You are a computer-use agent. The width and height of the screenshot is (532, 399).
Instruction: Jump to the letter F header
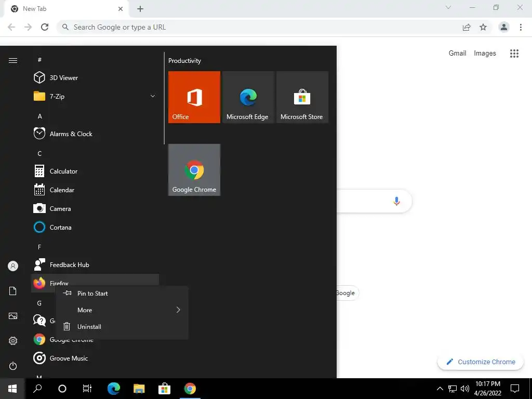click(x=39, y=247)
